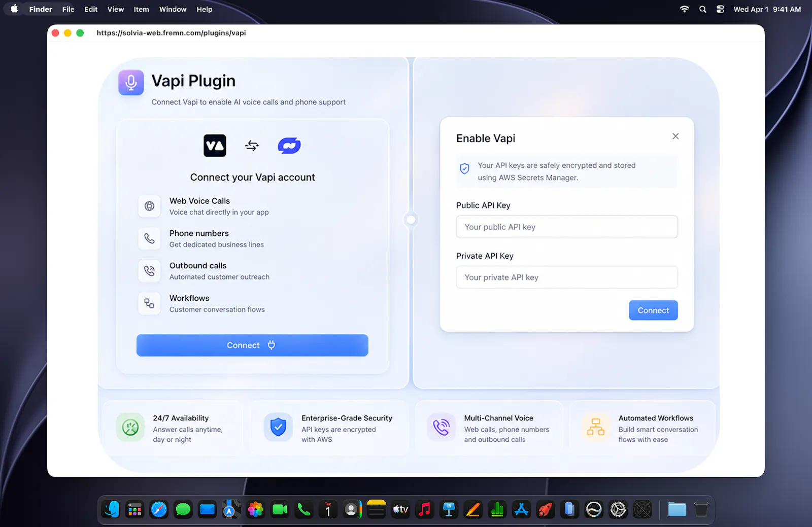
Task: Click the shield icon in encryption notice
Action: tap(464, 169)
